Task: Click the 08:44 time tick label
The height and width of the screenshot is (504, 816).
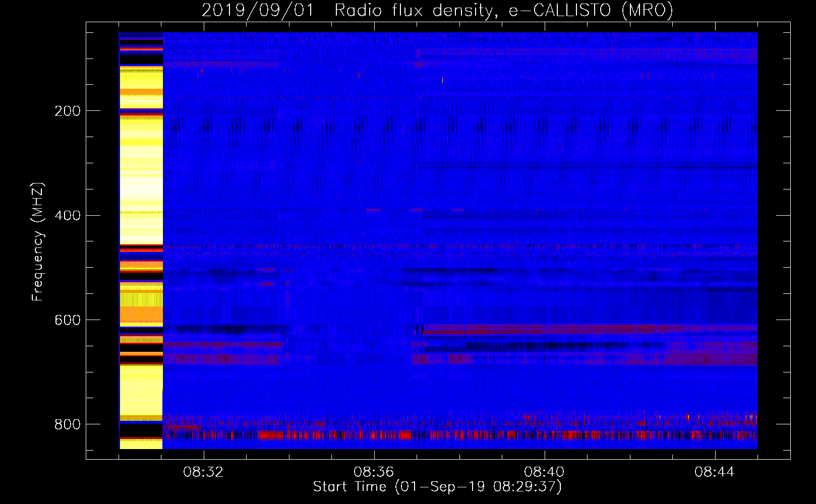Action: pos(715,472)
